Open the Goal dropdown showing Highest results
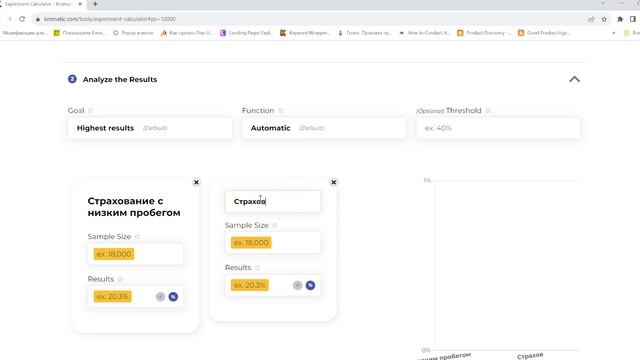The image size is (640, 360). [150, 128]
